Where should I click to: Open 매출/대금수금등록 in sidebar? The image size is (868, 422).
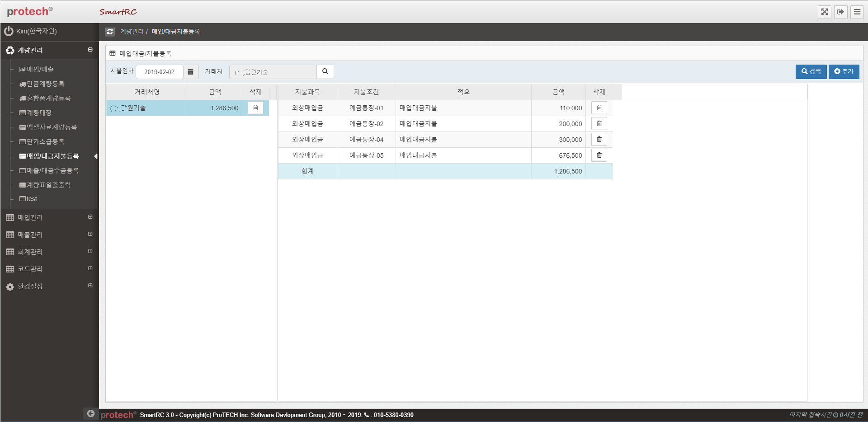[52, 171]
